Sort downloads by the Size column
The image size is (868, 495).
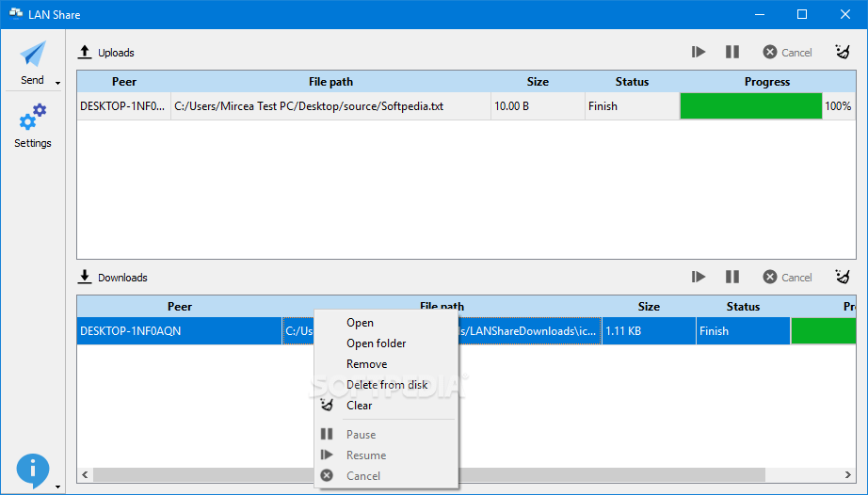click(x=649, y=307)
